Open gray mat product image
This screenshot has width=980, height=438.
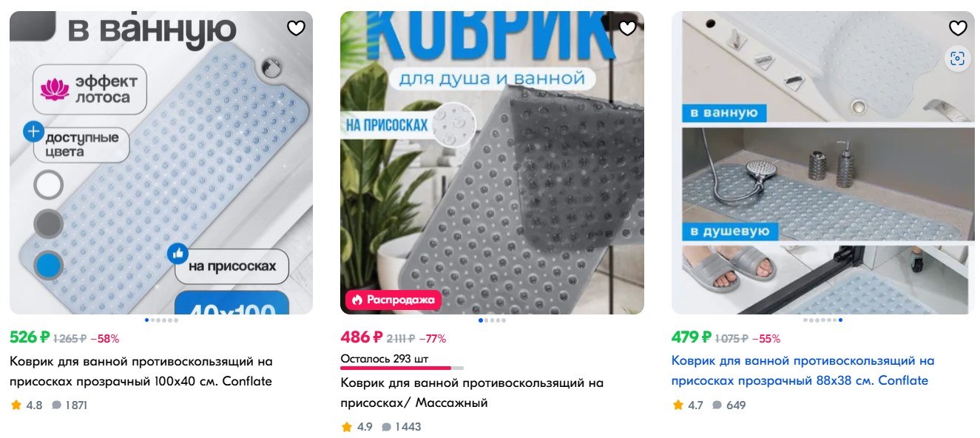(492, 163)
